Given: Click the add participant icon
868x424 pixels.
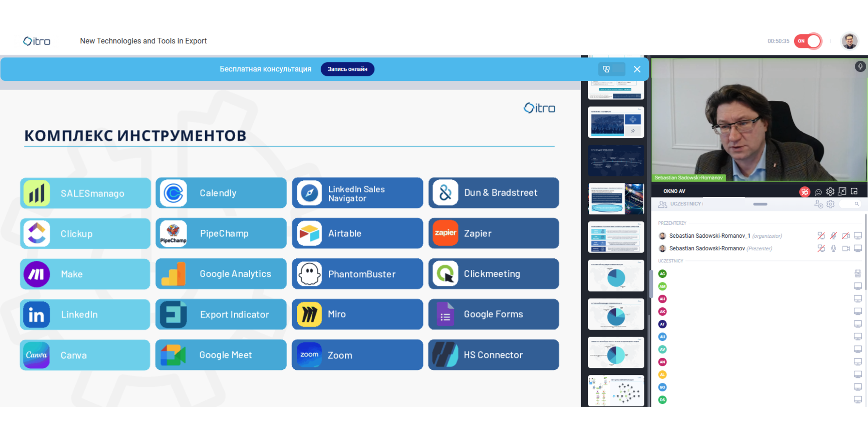Looking at the screenshot, I should pos(818,204).
